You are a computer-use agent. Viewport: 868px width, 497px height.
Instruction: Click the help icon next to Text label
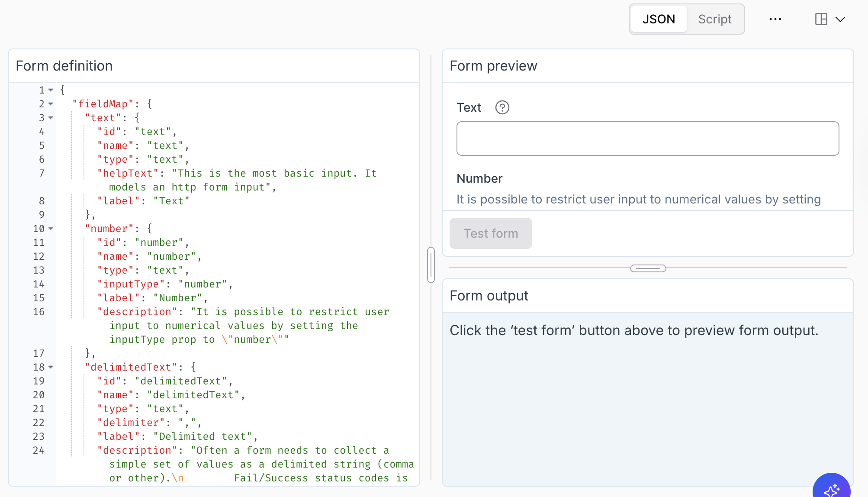(x=502, y=107)
